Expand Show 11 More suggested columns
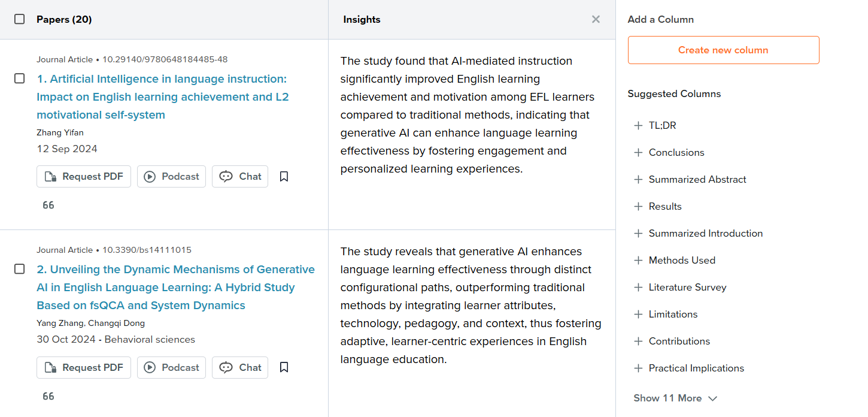Image resolution: width=868 pixels, height=417 pixels. click(675, 398)
